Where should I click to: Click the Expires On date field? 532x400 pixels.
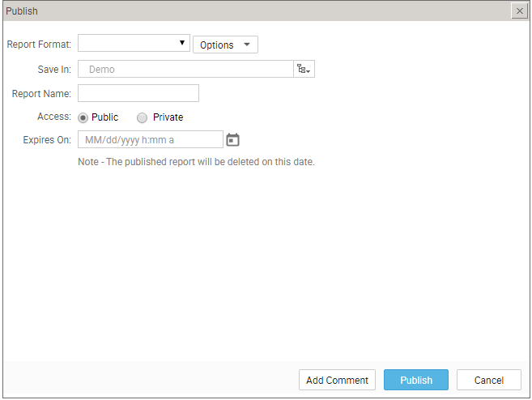151,139
